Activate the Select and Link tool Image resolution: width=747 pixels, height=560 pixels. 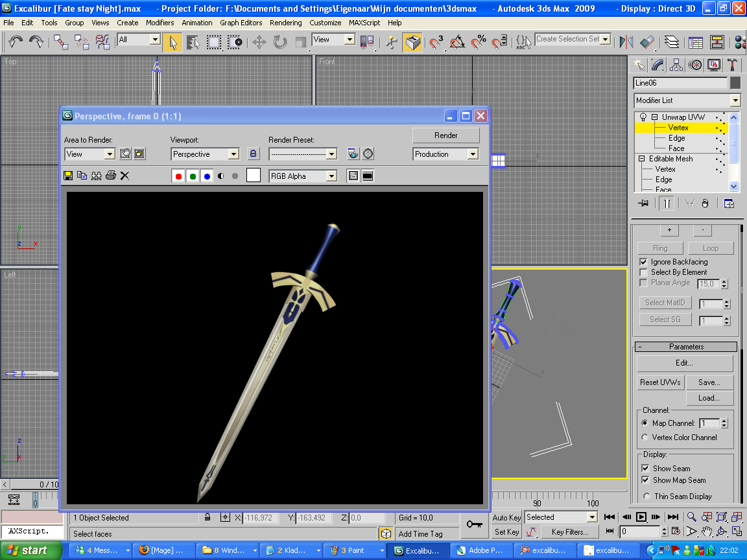(x=60, y=42)
